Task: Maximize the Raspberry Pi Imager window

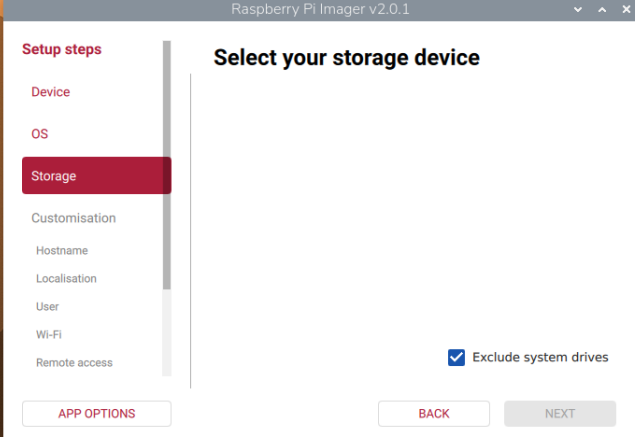Action: pyautogui.click(x=600, y=9)
